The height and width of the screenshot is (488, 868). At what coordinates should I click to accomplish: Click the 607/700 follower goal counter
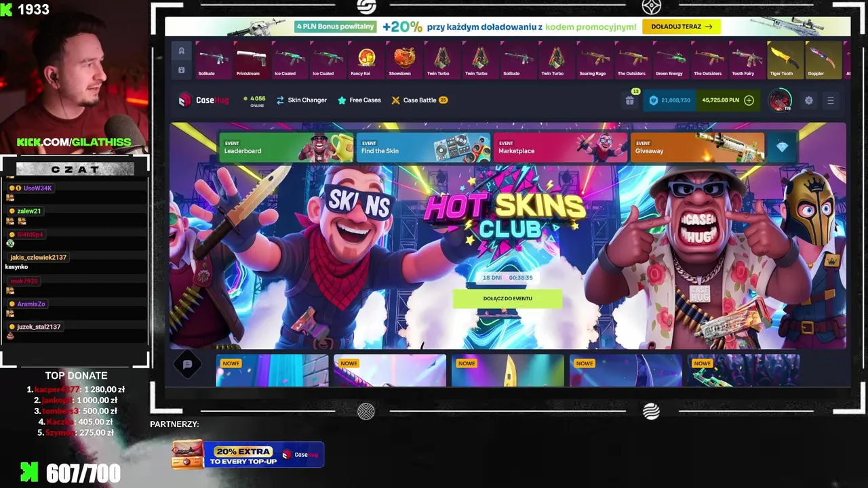tap(83, 473)
